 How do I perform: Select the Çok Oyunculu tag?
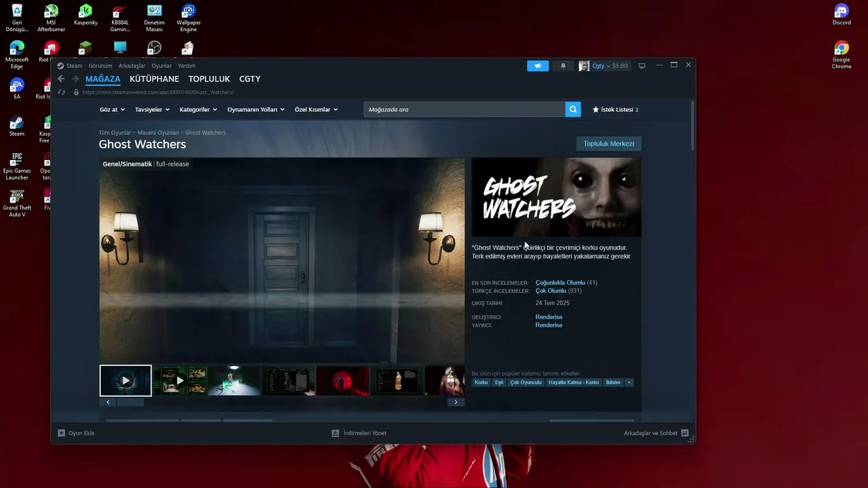click(x=526, y=382)
